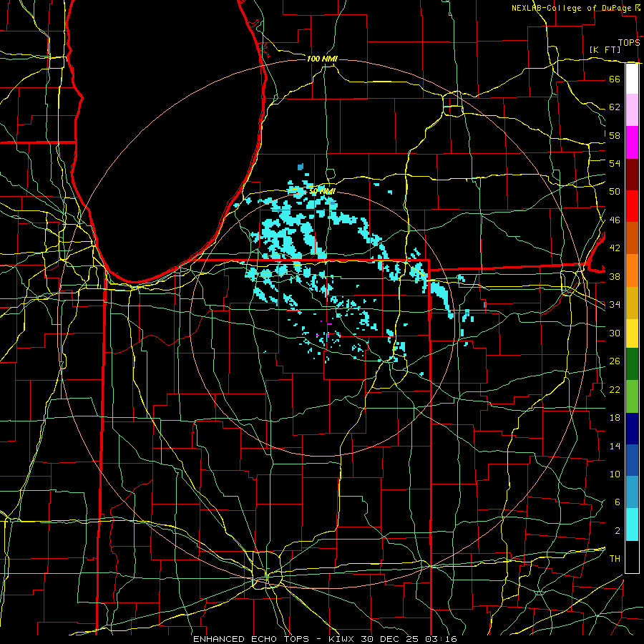Click the [K FT] units label
Image resolution: width=644 pixels, height=644 pixels.
tap(605, 50)
